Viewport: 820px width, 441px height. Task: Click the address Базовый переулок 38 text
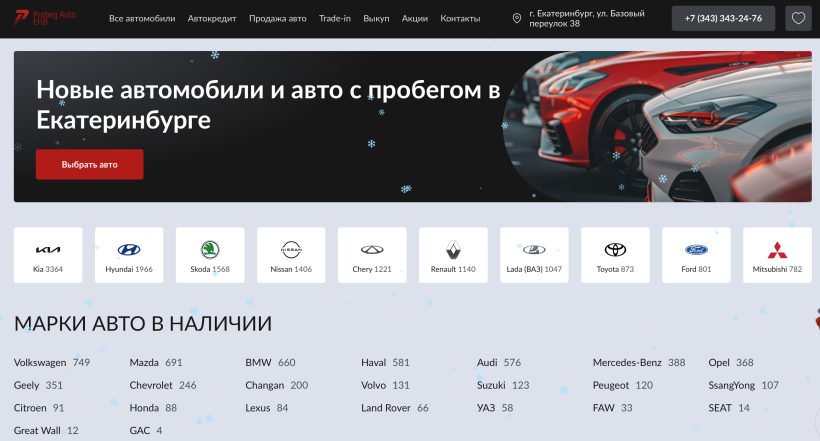coord(587,18)
